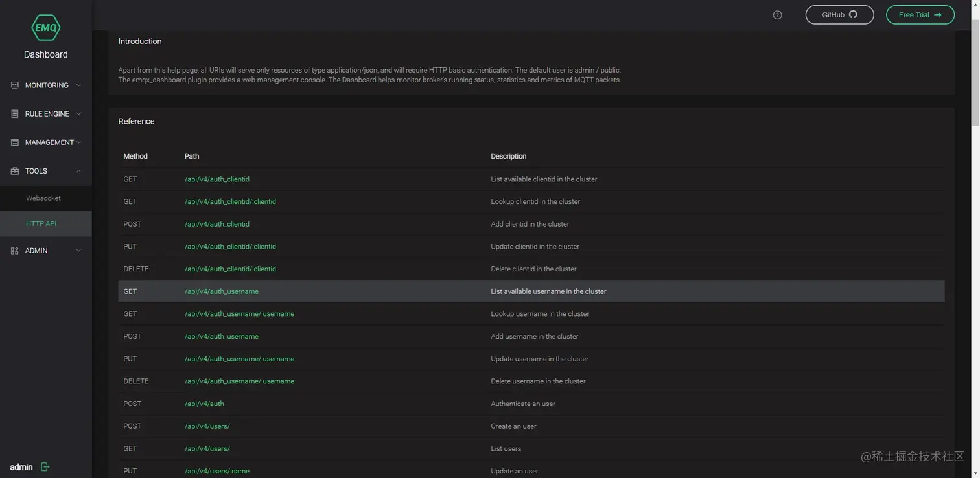Click the admin username at bottom

click(21, 467)
